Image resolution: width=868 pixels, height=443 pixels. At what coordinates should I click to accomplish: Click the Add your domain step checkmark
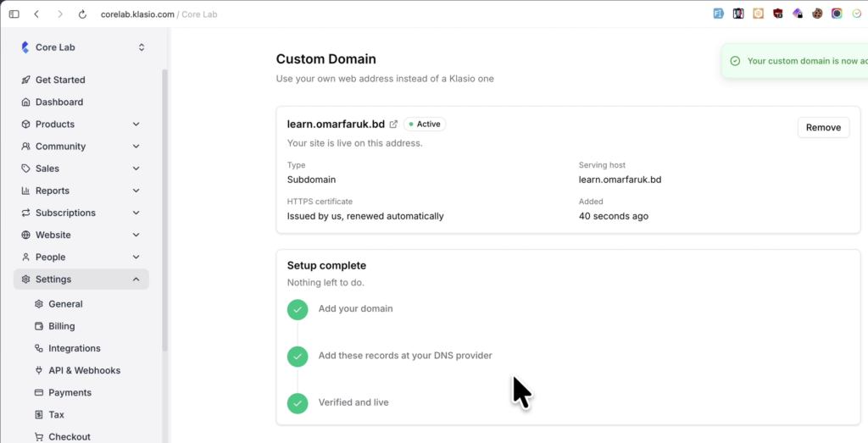point(298,309)
